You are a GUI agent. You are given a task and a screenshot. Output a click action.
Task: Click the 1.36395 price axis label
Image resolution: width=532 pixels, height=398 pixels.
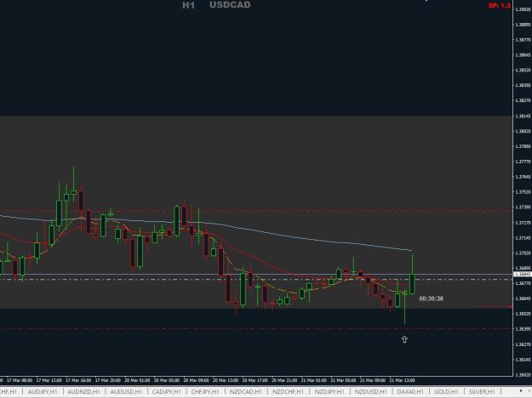click(x=523, y=329)
